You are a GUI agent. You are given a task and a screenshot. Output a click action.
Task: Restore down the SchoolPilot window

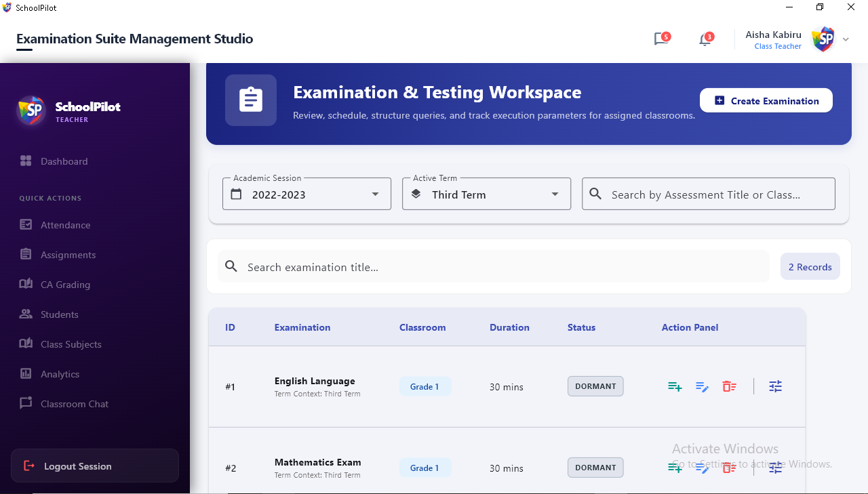tap(820, 7)
